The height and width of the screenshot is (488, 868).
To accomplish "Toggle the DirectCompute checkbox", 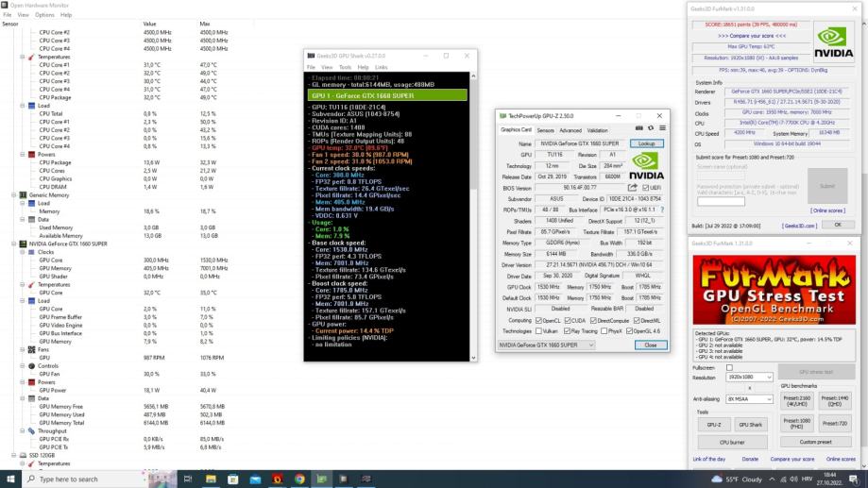I will (593, 320).
